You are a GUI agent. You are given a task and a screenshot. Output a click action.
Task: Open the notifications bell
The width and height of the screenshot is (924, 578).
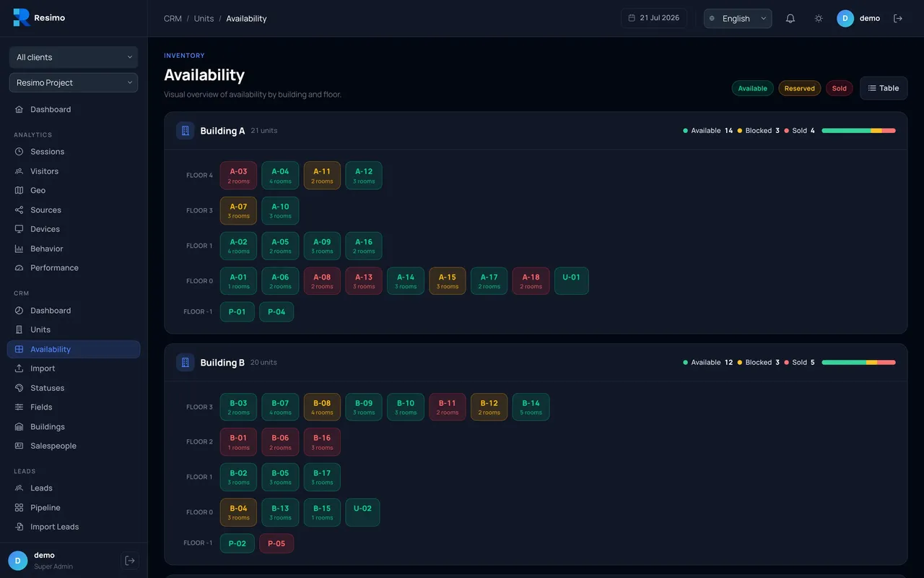pyautogui.click(x=790, y=18)
